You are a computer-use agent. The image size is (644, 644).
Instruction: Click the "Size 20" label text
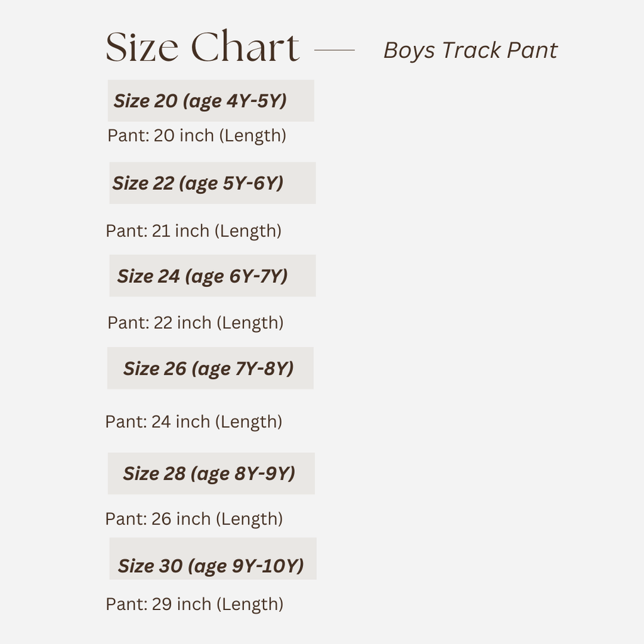click(145, 101)
